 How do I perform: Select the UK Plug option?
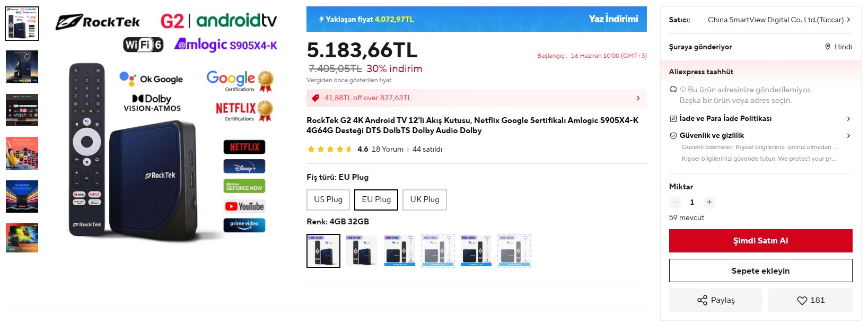(x=425, y=200)
